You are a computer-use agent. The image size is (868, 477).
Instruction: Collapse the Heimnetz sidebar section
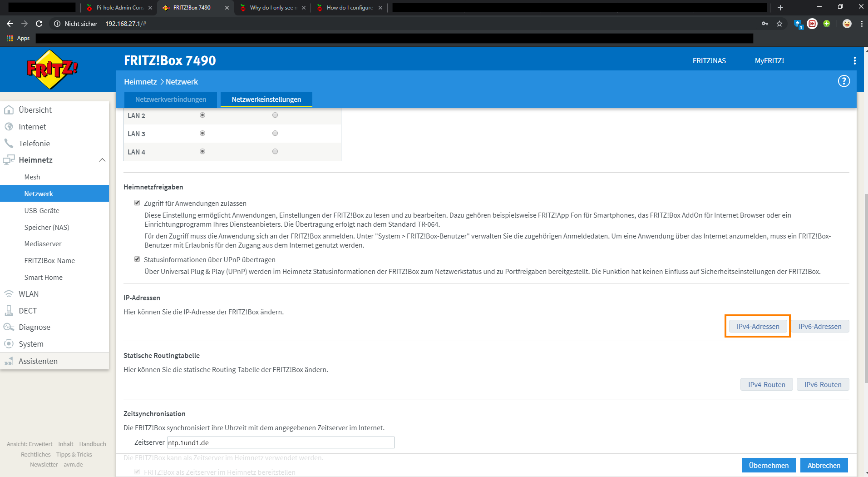(102, 160)
